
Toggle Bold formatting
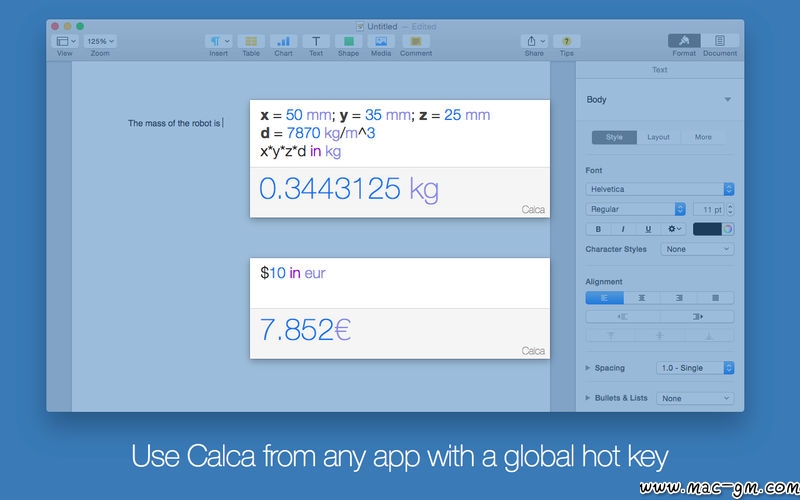point(598,229)
